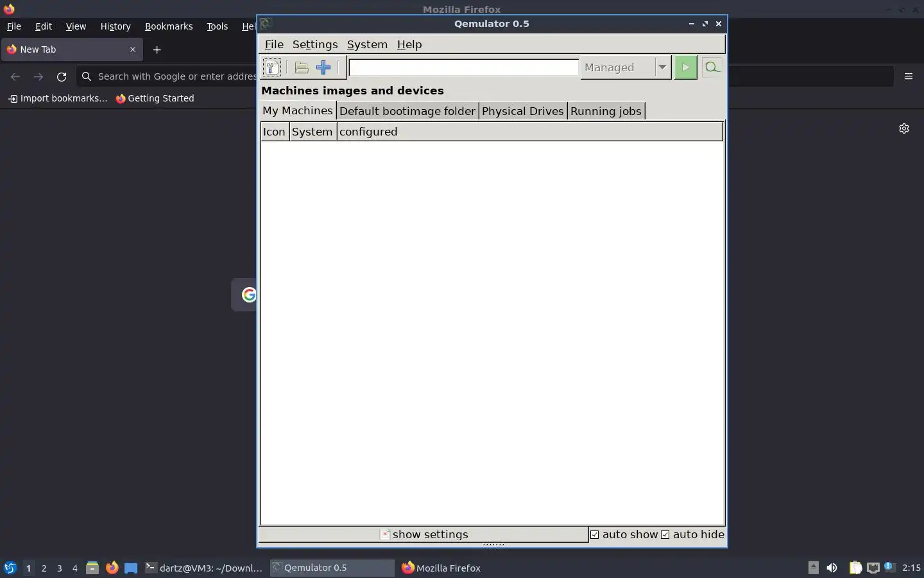Switch to workspace 2

pyautogui.click(x=44, y=568)
